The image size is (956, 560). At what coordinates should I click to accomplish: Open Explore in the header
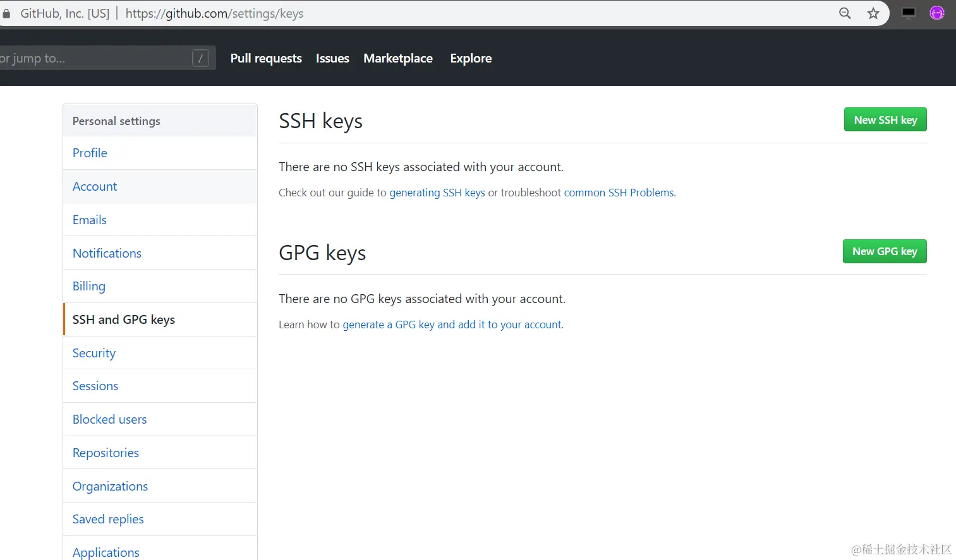pyautogui.click(x=471, y=58)
